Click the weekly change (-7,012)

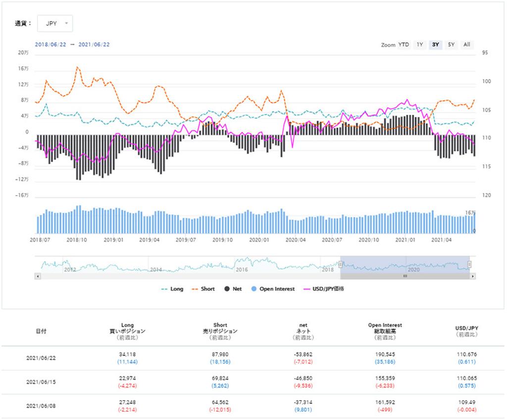[x=304, y=362]
